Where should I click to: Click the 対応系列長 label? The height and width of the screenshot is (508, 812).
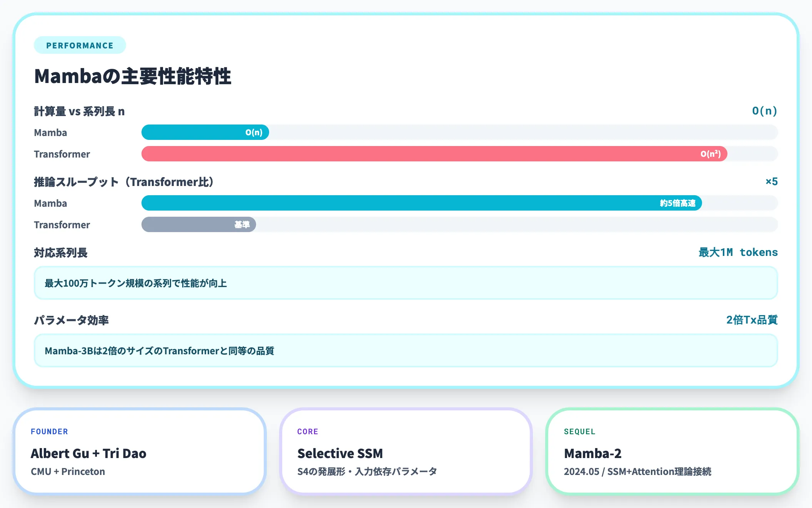(61, 253)
